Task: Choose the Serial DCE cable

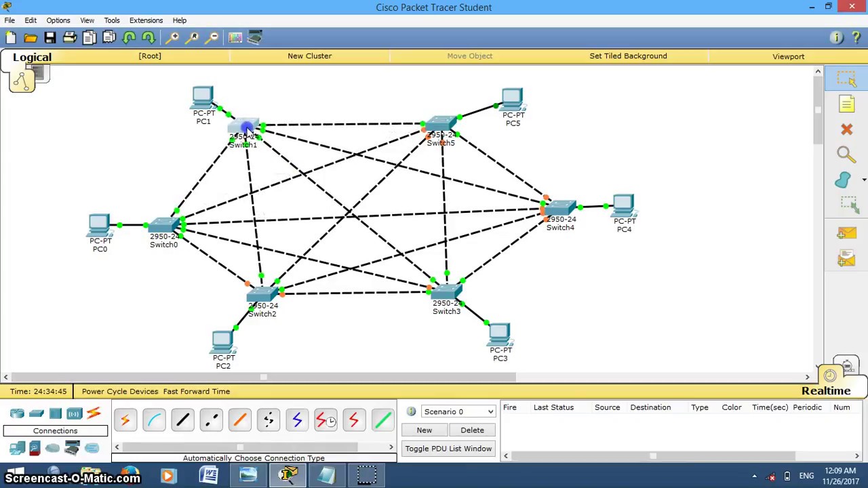Action: coord(325,420)
